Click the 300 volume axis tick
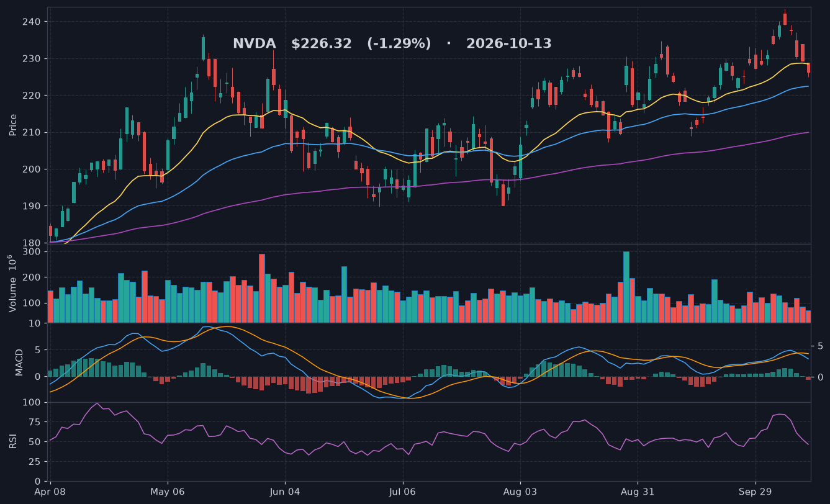The height and width of the screenshot is (504, 830). tap(32, 252)
